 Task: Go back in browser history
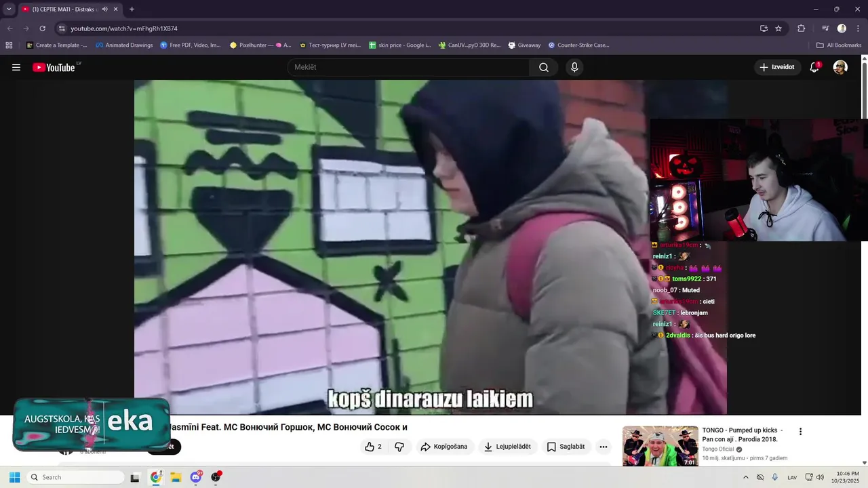9,28
